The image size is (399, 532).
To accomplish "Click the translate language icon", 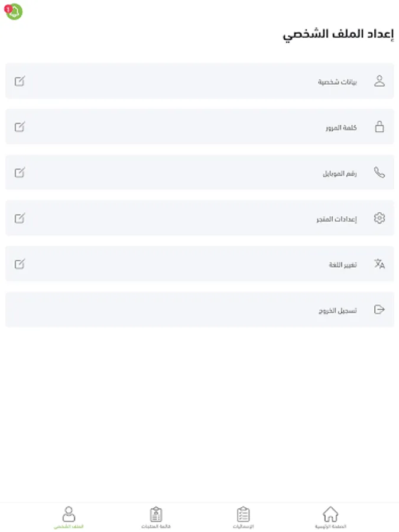I will (379, 264).
